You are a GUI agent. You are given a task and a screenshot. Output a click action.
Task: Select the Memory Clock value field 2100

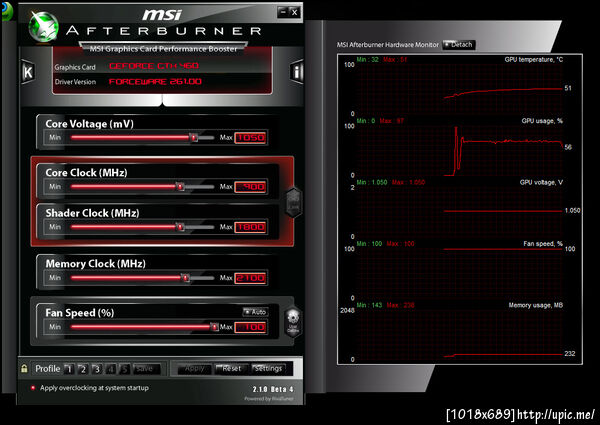[x=250, y=278]
